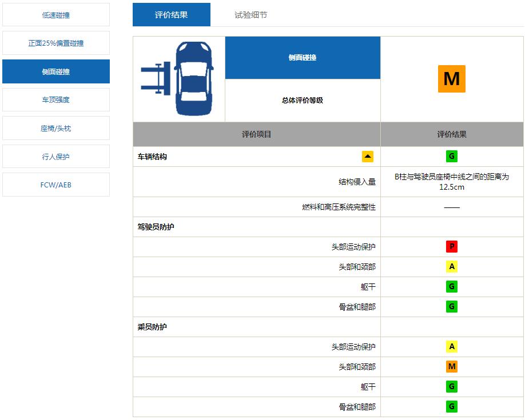Screen dimensions: 525x420
Task: Click the yellow A badge for 头部和颈部
Action: 452,266
